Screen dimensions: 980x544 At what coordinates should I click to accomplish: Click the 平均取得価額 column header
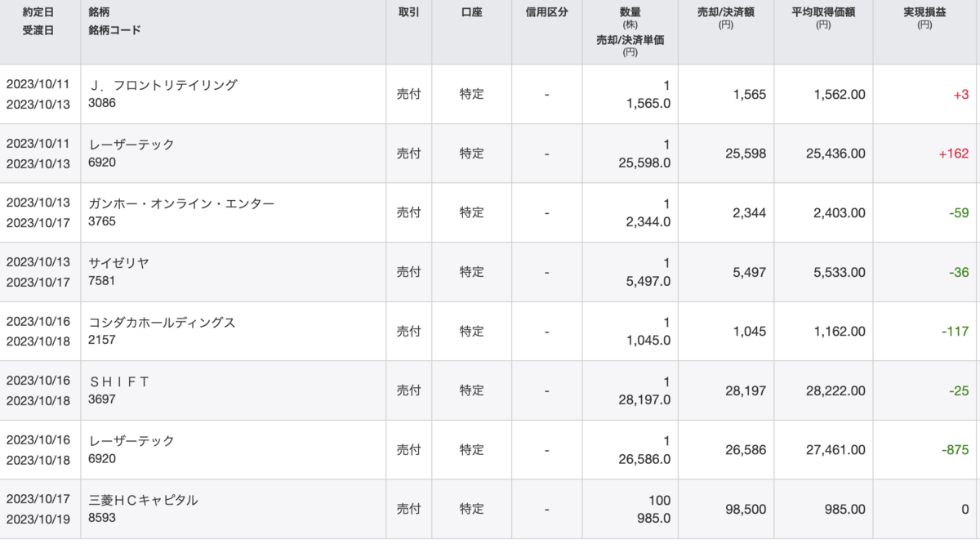822,13
